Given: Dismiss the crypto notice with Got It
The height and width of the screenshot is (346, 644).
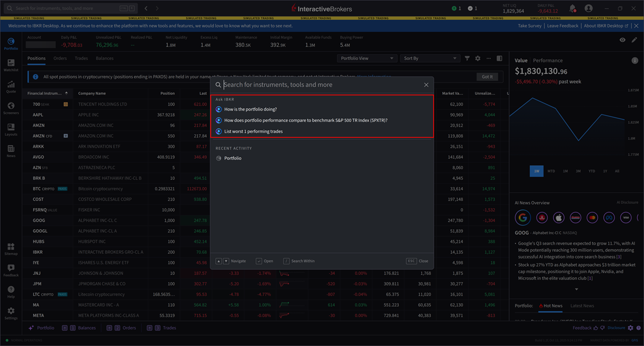Looking at the screenshot, I should click(487, 77).
